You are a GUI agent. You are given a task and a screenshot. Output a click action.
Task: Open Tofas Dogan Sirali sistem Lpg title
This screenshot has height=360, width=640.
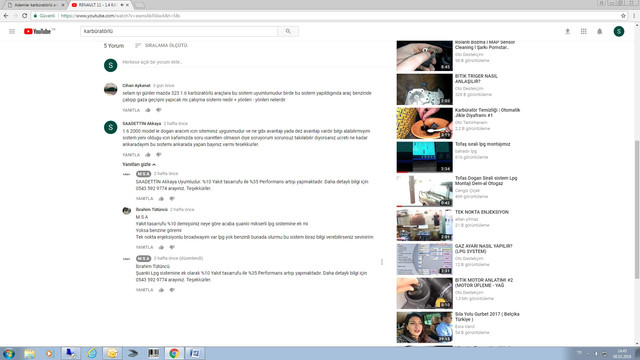[x=486, y=181]
